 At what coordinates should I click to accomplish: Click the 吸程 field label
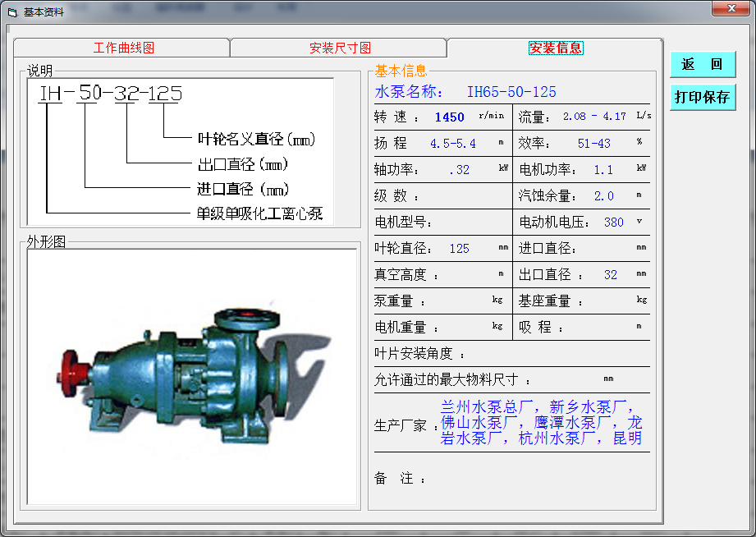(x=540, y=328)
